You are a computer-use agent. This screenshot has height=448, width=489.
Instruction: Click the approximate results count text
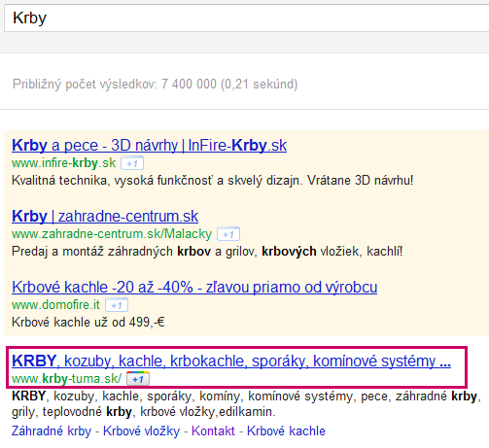pyautogui.click(x=155, y=85)
